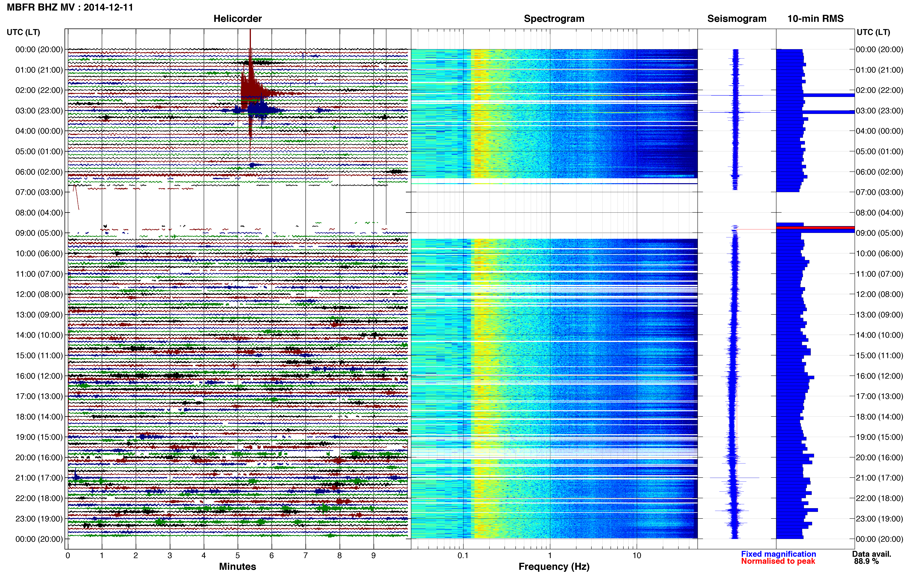Click the left '08:00 (04:00)' time label

tap(39, 213)
